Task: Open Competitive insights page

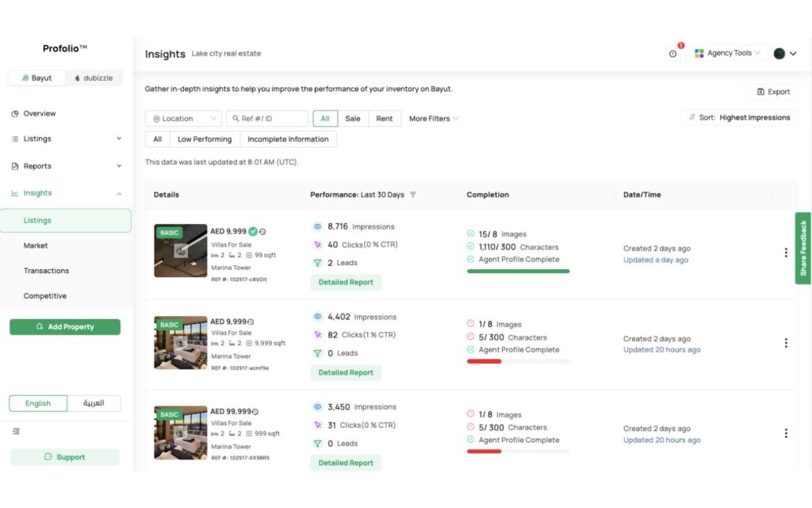Action: click(45, 296)
